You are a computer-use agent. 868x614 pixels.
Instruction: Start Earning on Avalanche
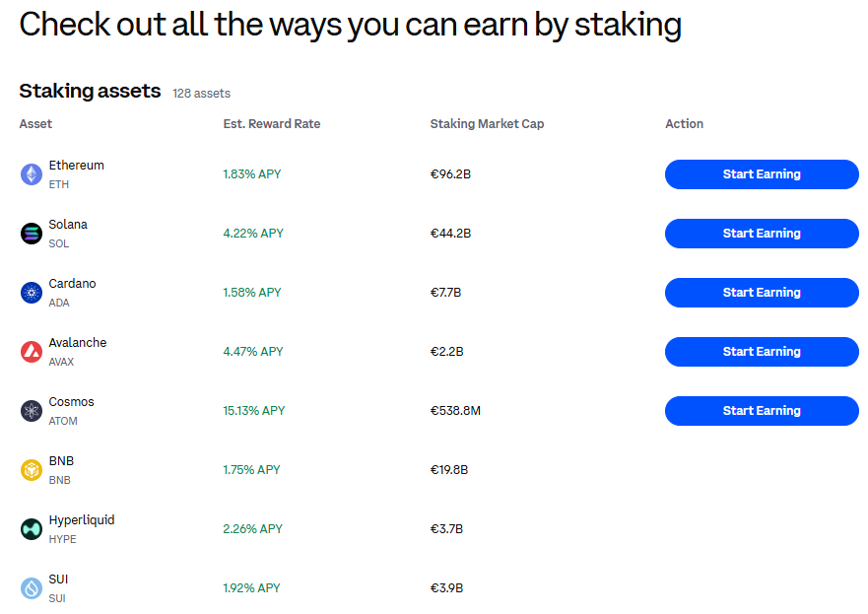(761, 351)
